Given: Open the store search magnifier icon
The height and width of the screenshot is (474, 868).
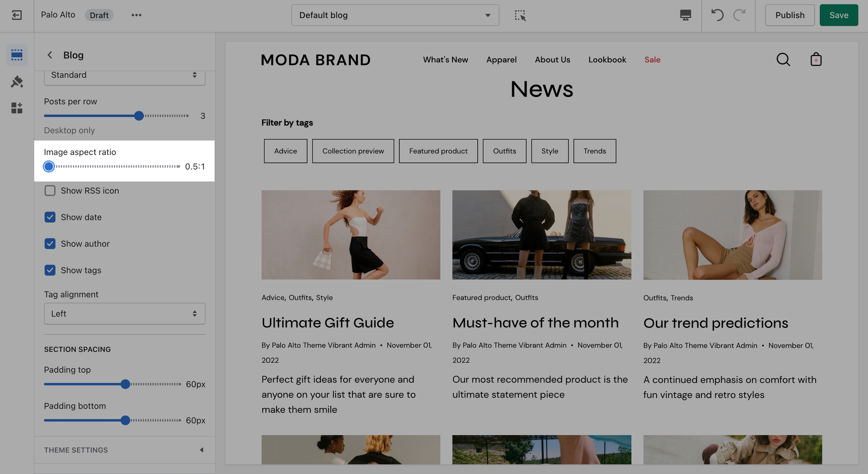Looking at the screenshot, I should coord(783,60).
